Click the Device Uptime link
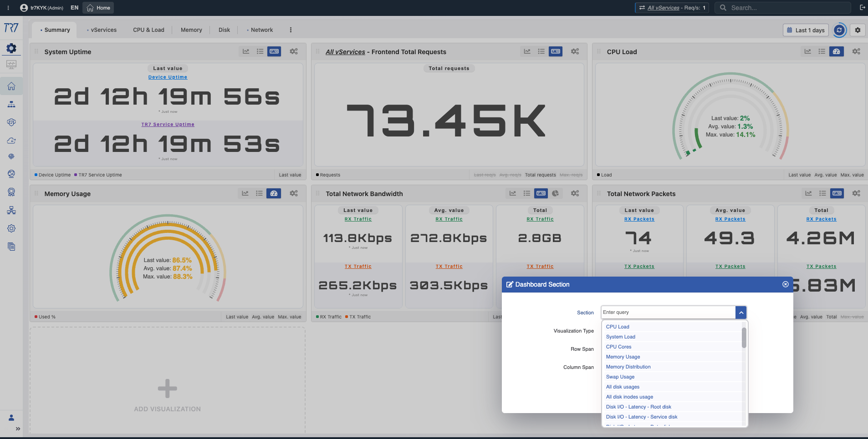Image resolution: width=868 pixels, height=439 pixels. [x=168, y=77]
